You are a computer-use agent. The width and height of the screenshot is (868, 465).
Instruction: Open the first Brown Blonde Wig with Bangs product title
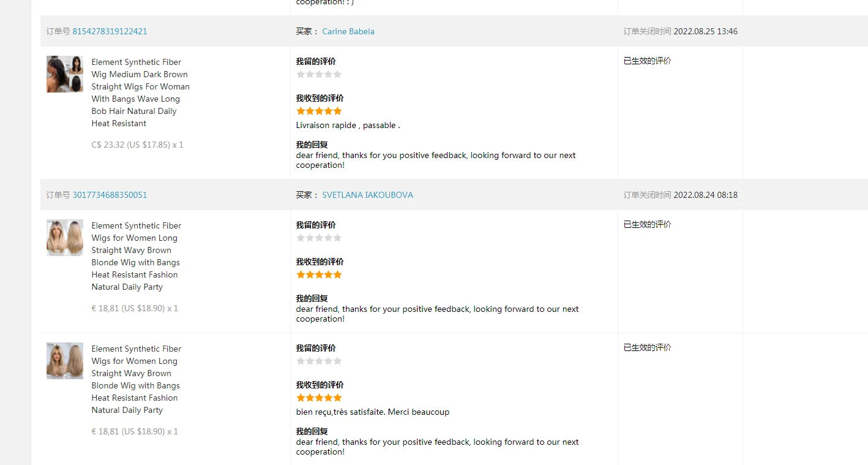click(x=137, y=256)
